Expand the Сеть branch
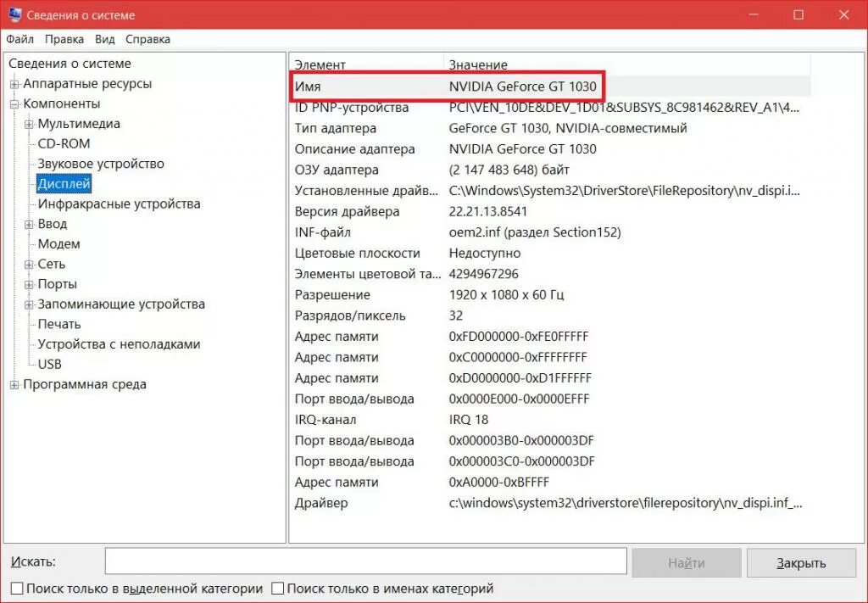868x603 pixels. click(x=29, y=265)
